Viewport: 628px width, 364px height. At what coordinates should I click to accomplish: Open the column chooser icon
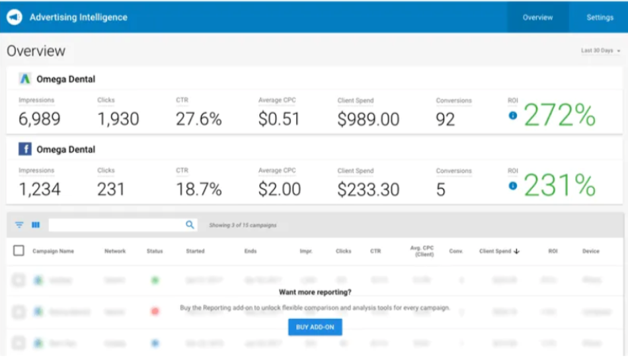click(x=36, y=225)
